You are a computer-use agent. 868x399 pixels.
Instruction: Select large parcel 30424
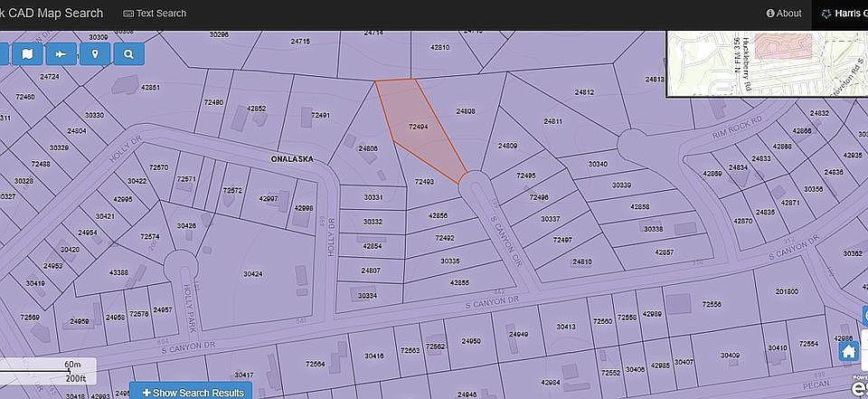tap(252, 274)
